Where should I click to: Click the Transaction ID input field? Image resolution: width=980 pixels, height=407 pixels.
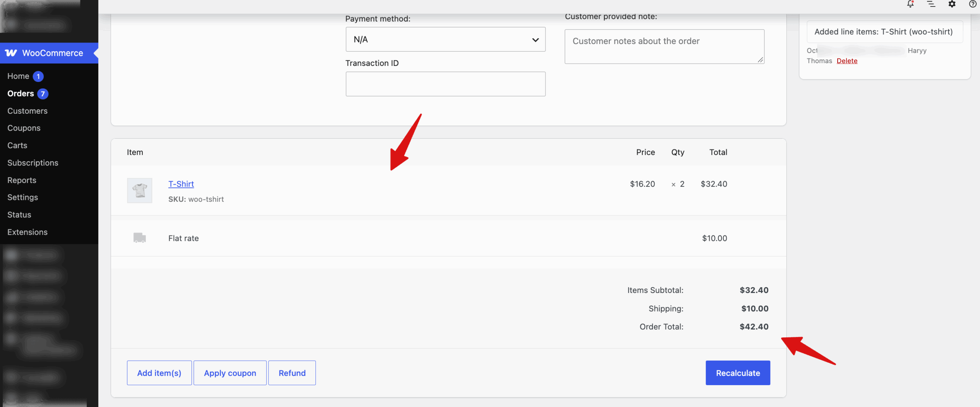446,84
